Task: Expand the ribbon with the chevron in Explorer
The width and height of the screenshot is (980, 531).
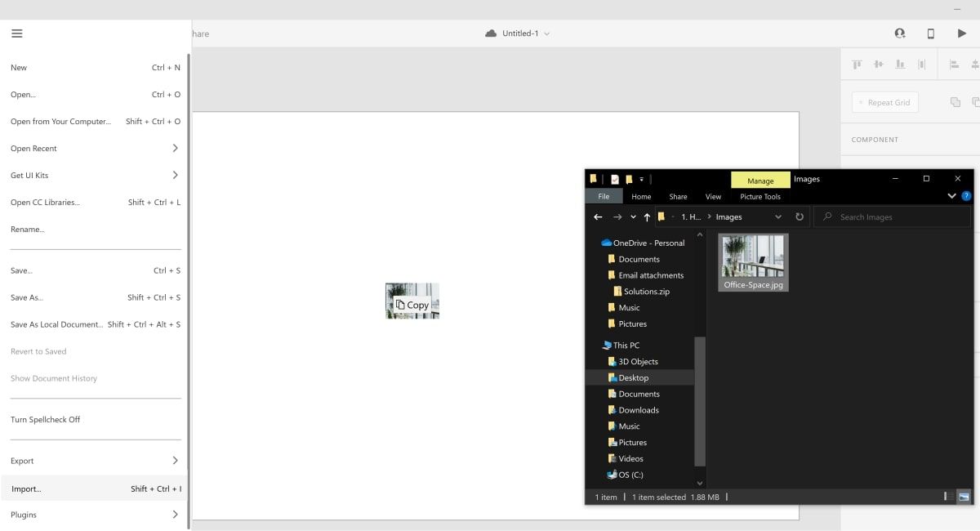Action: pyautogui.click(x=951, y=196)
